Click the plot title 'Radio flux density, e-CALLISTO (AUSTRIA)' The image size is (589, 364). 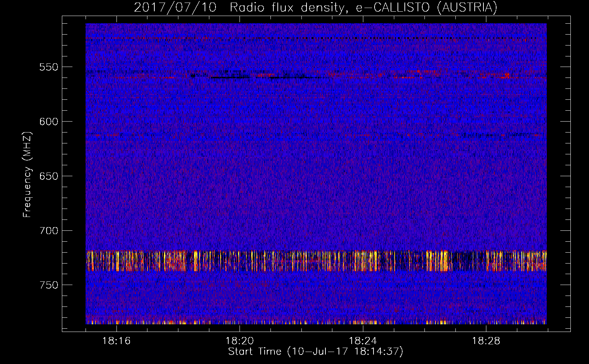point(363,7)
